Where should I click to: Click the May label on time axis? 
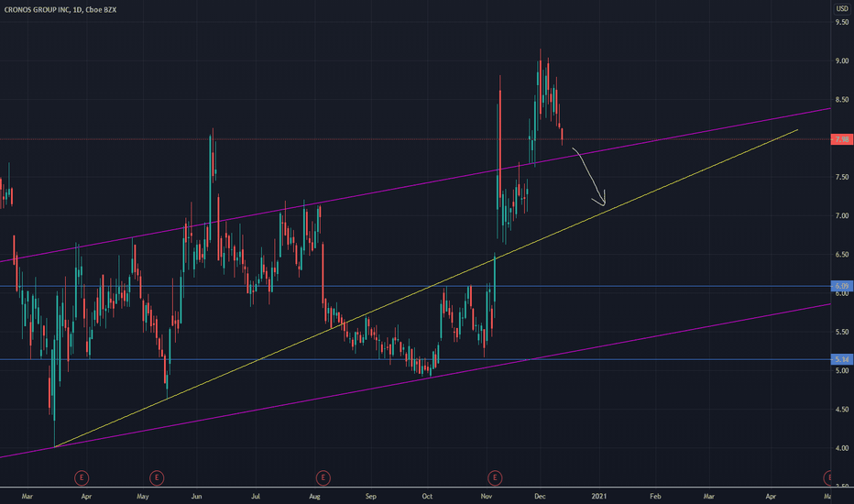point(143,497)
